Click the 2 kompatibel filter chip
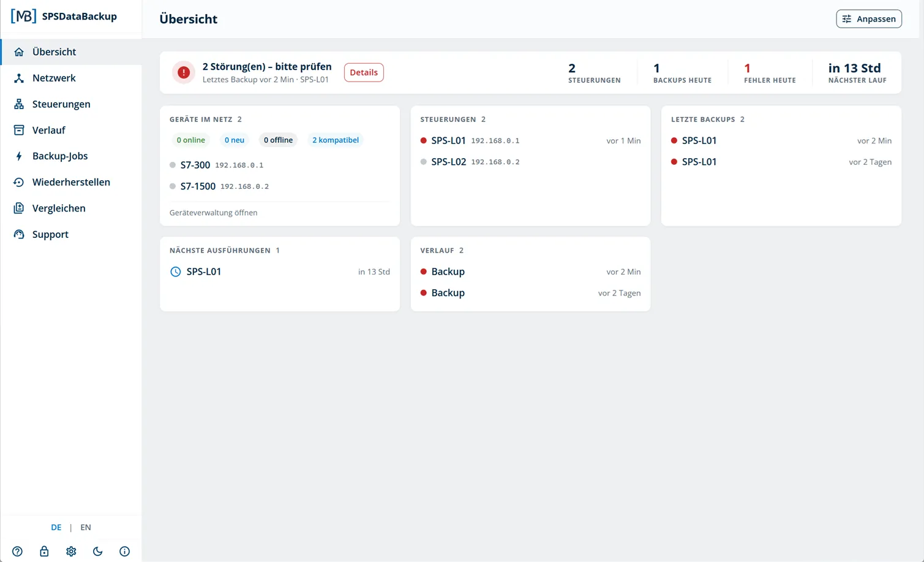This screenshot has height=562, width=924. (x=336, y=140)
